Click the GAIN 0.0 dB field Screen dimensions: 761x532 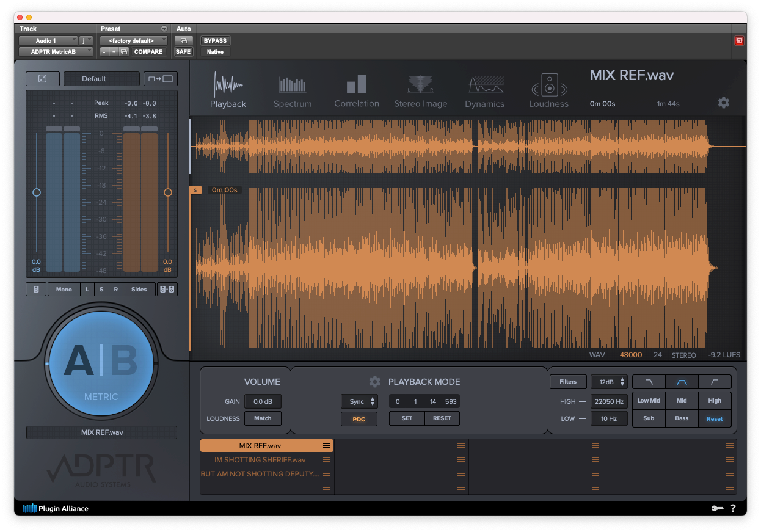tap(263, 401)
